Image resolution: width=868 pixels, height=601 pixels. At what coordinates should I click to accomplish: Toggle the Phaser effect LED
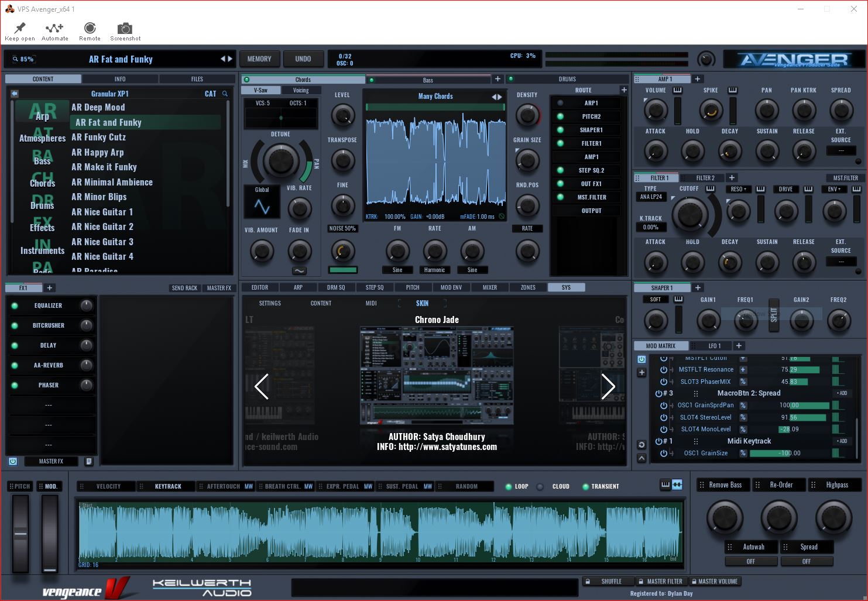click(15, 385)
